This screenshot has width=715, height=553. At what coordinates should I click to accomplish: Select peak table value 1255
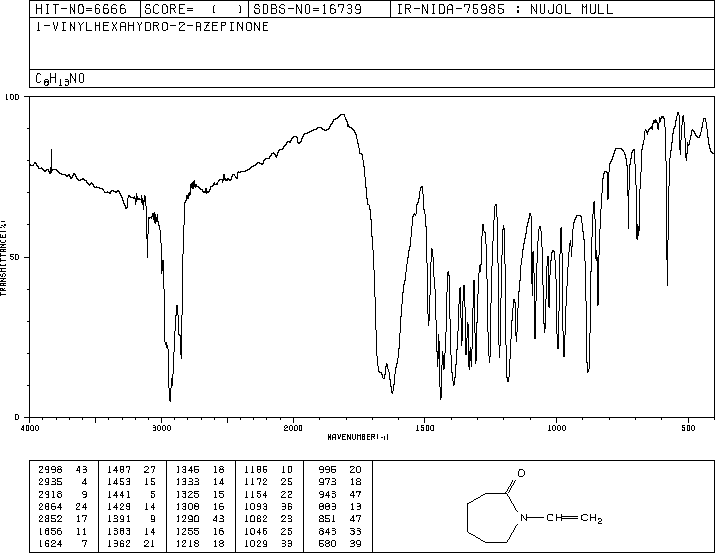coord(187,531)
